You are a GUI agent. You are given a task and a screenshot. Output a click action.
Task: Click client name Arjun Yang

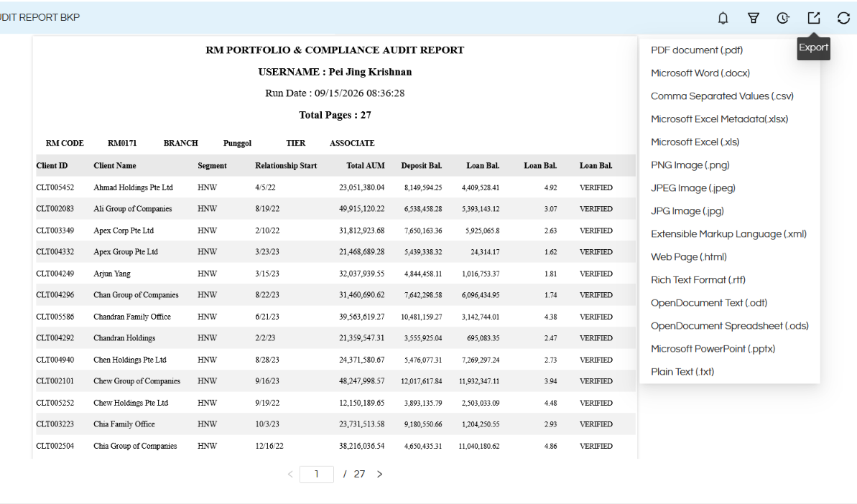pyautogui.click(x=112, y=274)
